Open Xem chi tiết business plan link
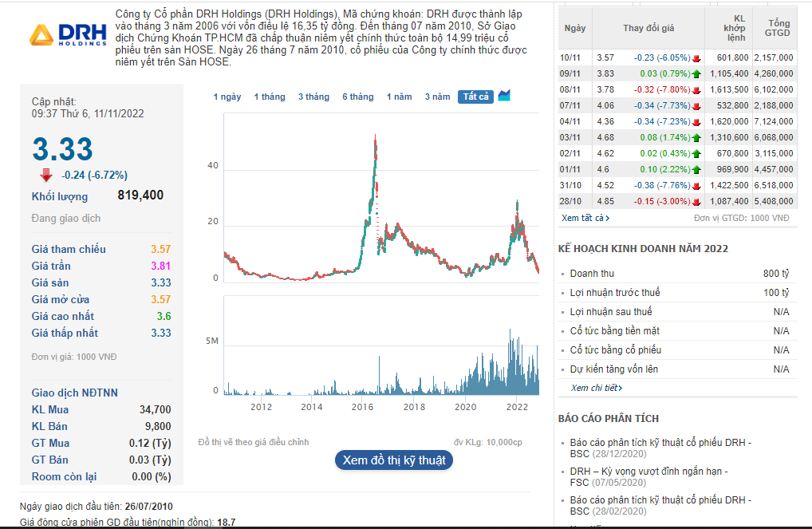Image resolution: width=812 pixels, height=529 pixels. coord(596,388)
